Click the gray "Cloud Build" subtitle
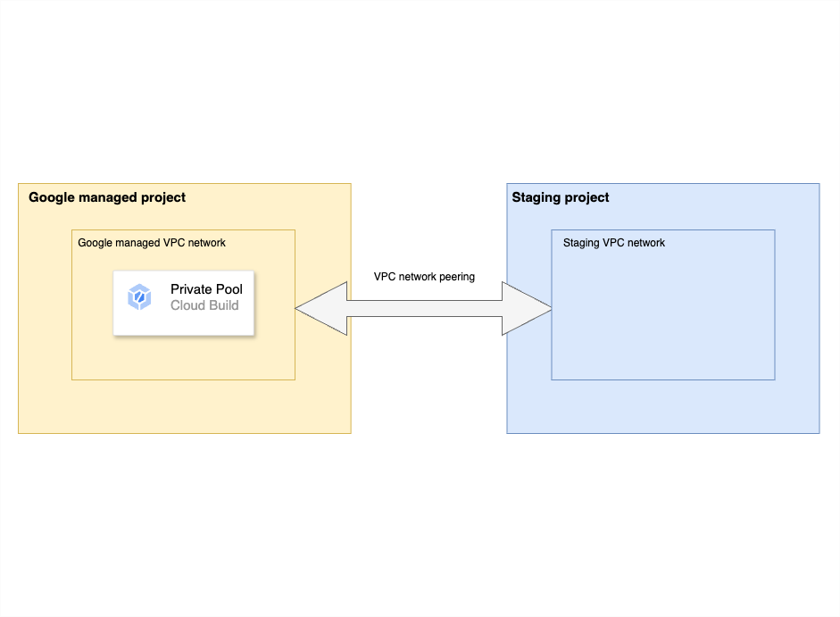840x617 pixels. (x=204, y=305)
